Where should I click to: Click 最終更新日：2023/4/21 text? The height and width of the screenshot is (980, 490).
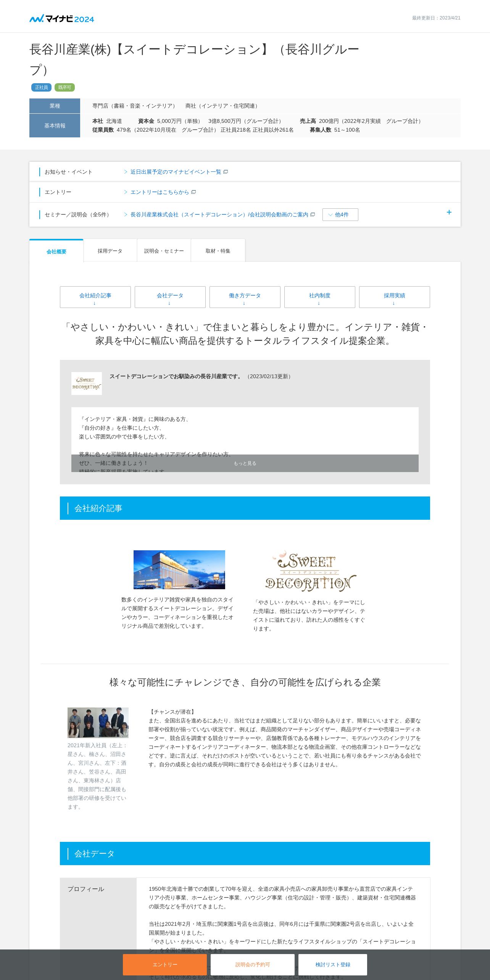tap(436, 18)
